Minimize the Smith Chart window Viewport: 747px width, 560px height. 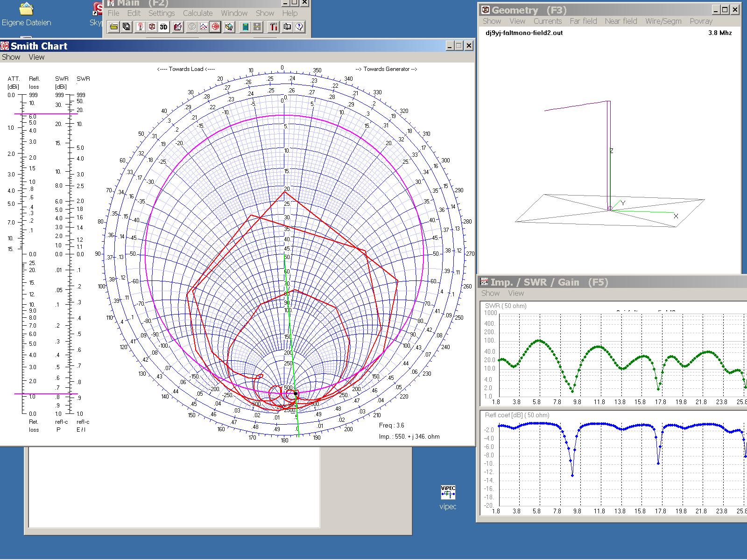tap(450, 45)
